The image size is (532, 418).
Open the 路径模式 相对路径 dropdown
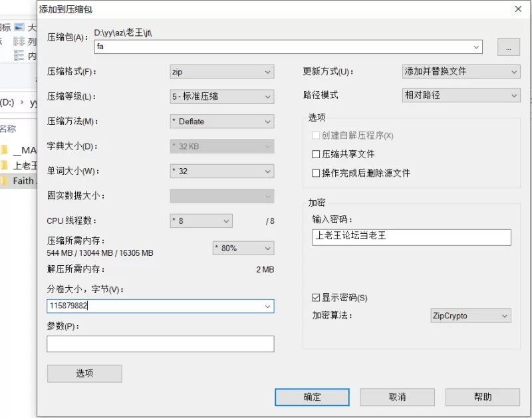pyautogui.click(x=461, y=95)
